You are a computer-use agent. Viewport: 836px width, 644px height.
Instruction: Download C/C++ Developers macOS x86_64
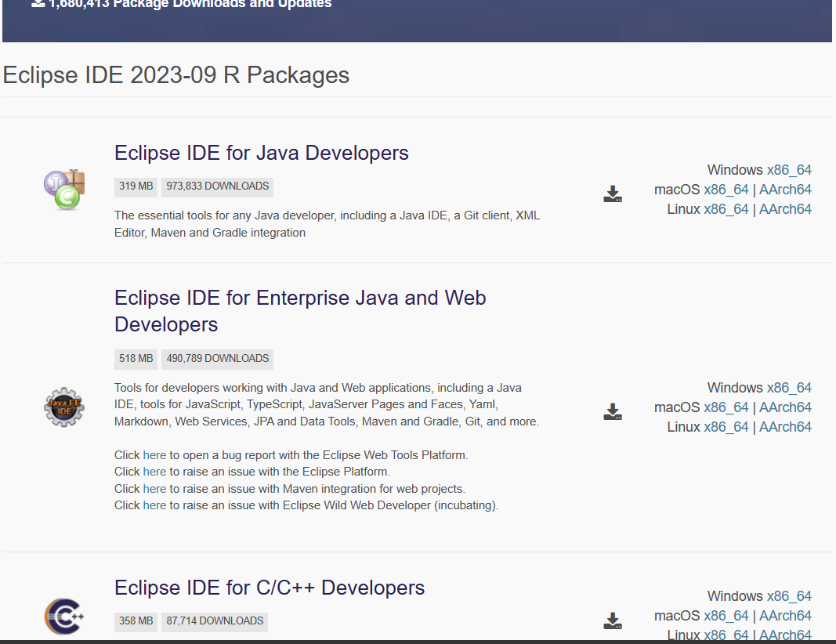(x=726, y=616)
